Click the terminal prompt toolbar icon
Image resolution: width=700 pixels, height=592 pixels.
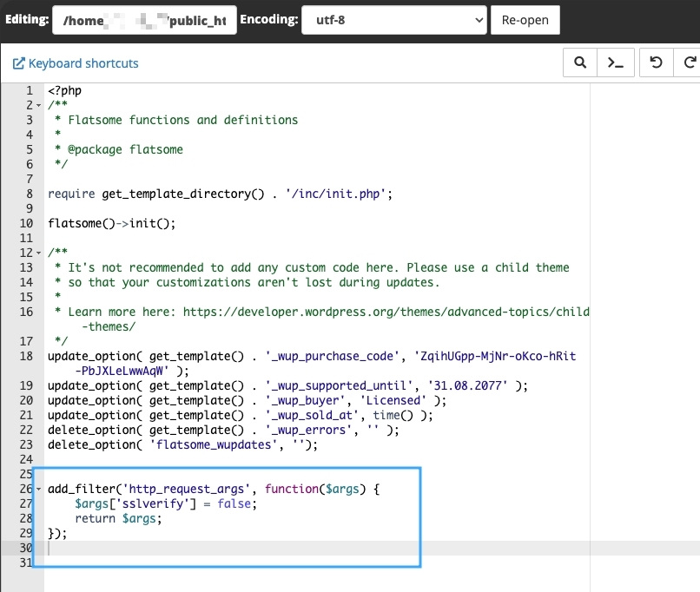(x=615, y=62)
